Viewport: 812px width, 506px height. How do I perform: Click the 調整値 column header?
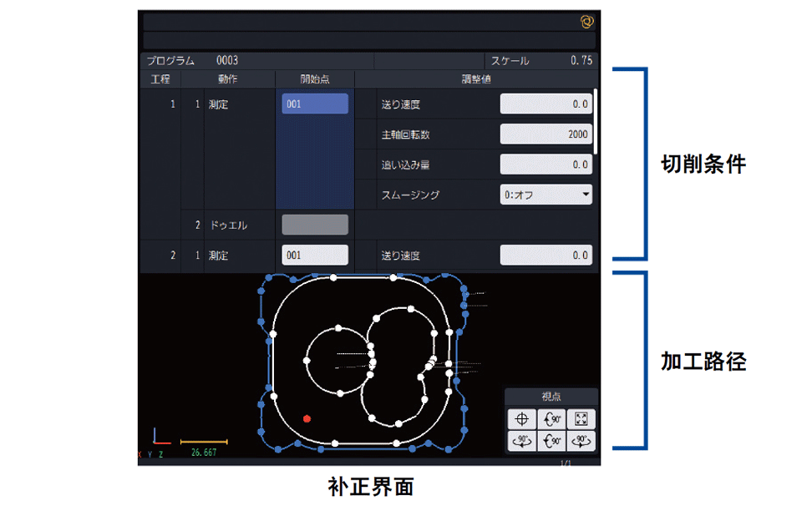click(x=475, y=79)
